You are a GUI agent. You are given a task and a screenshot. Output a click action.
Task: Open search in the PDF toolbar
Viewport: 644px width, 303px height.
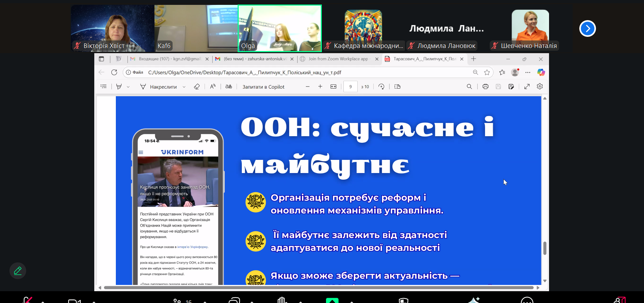pos(469,87)
